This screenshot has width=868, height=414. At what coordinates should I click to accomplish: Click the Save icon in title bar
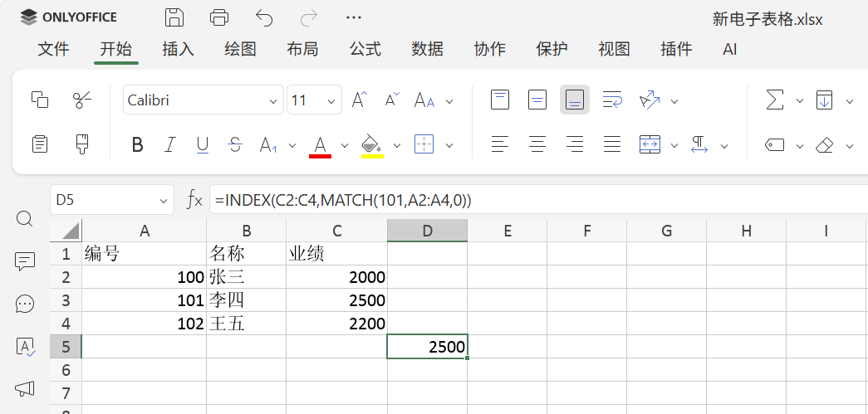174,17
